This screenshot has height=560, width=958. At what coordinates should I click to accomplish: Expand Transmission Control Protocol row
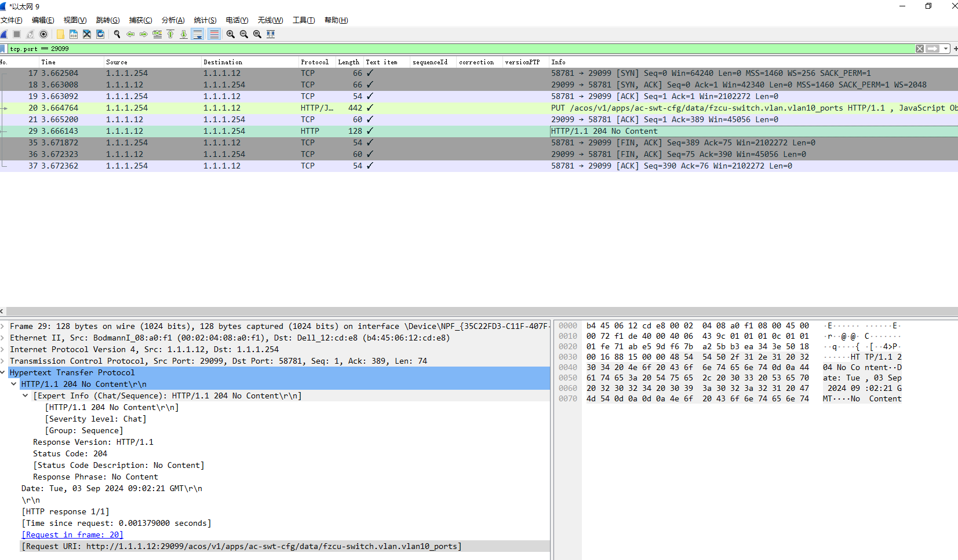click(3, 361)
